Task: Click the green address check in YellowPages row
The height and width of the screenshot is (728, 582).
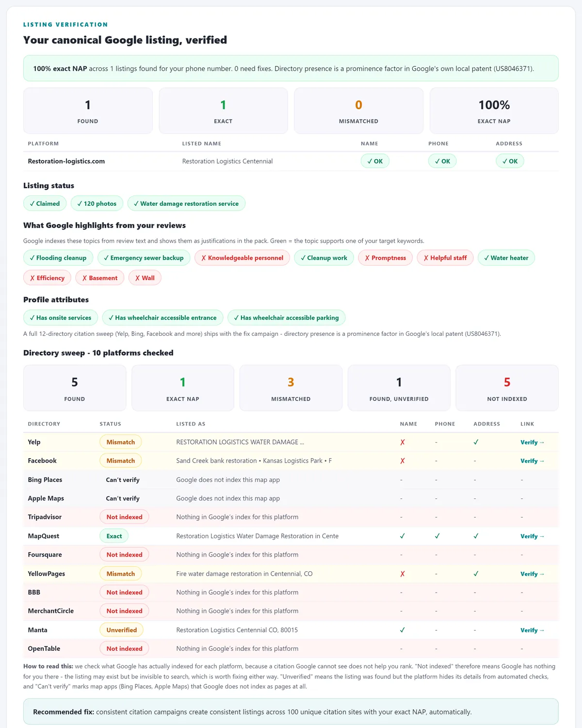Action: pyautogui.click(x=476, y=574)
